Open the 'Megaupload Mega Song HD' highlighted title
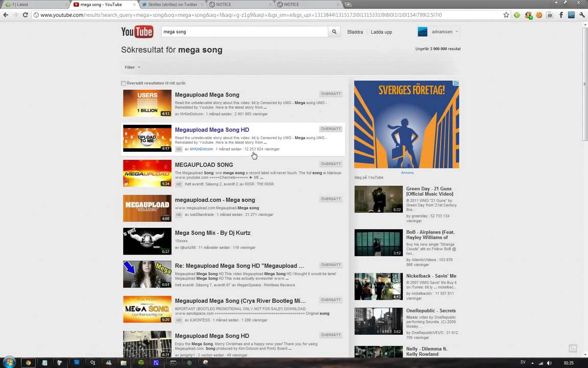 pyautogui.click(x=212, y=130)
